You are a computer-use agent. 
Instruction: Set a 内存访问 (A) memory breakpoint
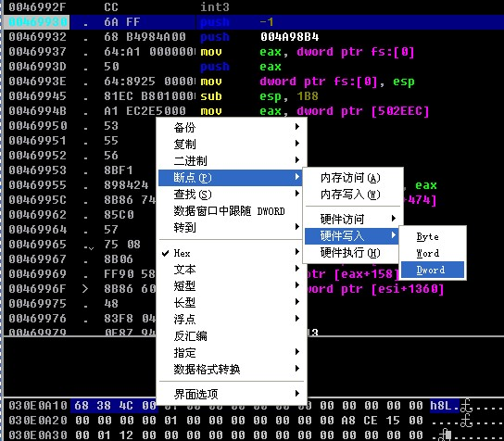click(353, 178)
